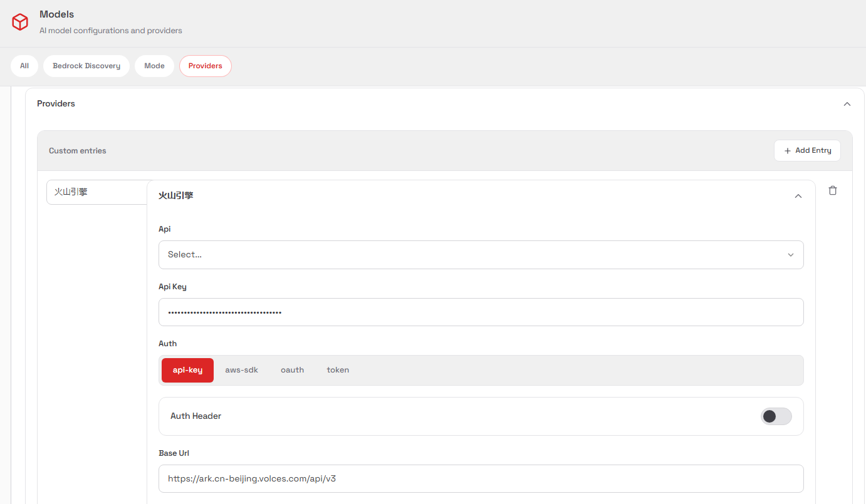Pick token as the auth method
Viewport: 866px width, 504px height.
[x=338, y=370]
